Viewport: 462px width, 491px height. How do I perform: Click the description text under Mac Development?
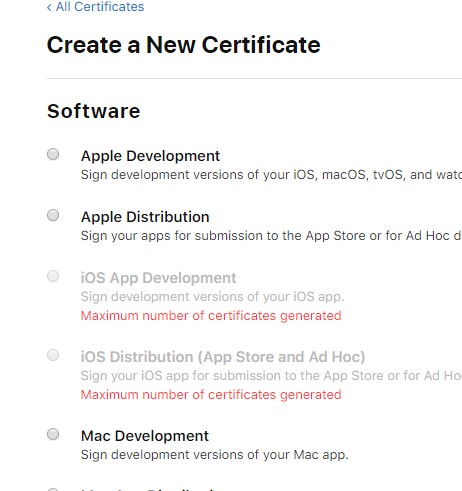point(214,455)
